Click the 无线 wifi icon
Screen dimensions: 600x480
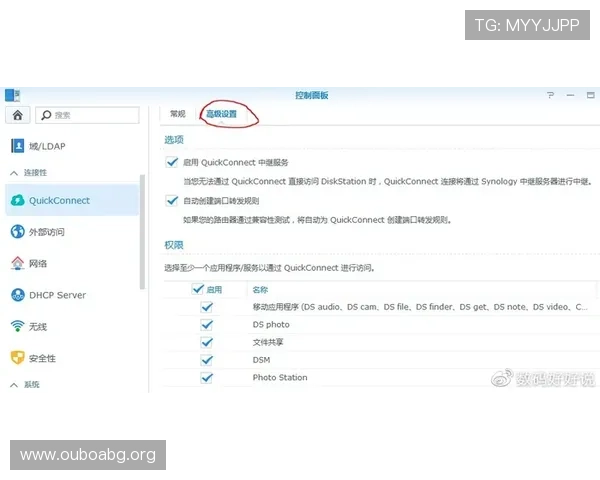(x=18, y=326)
